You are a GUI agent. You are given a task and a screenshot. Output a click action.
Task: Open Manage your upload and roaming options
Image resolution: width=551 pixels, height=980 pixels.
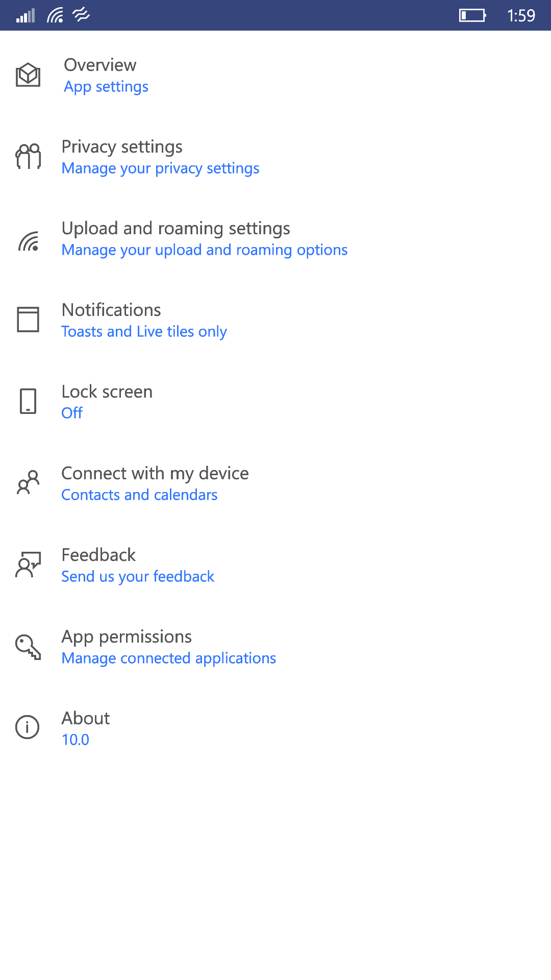coord(205,250)
